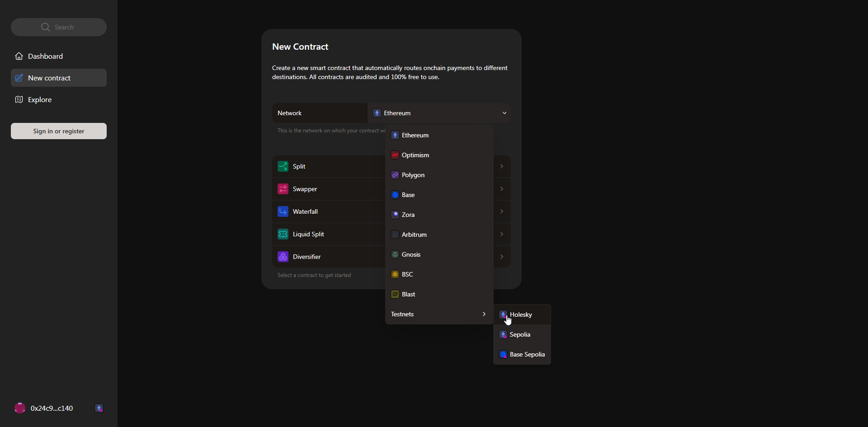
Task: Click the Sign in or register button
Action: (58, 131)
